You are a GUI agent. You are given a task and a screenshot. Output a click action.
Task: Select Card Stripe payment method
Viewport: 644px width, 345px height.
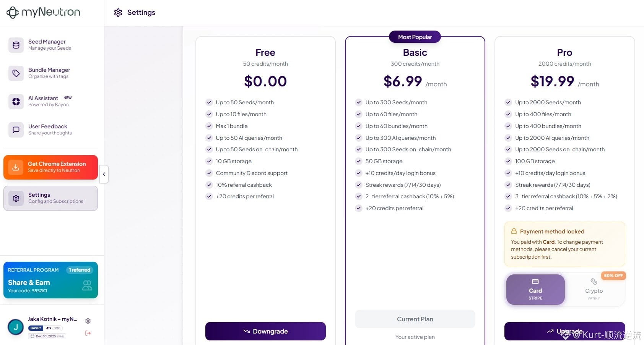pos(535,290)
